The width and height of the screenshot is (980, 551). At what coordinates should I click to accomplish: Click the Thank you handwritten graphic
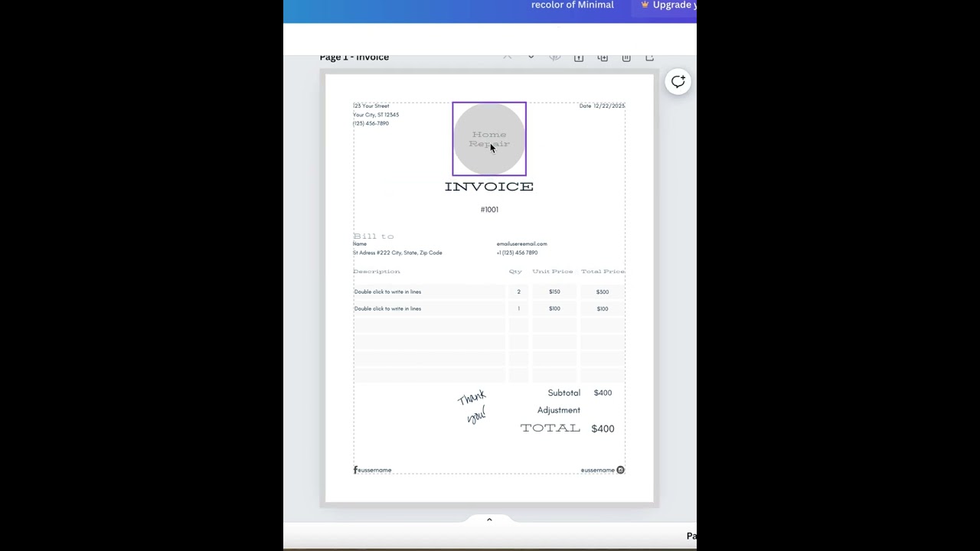click(473, 406)
